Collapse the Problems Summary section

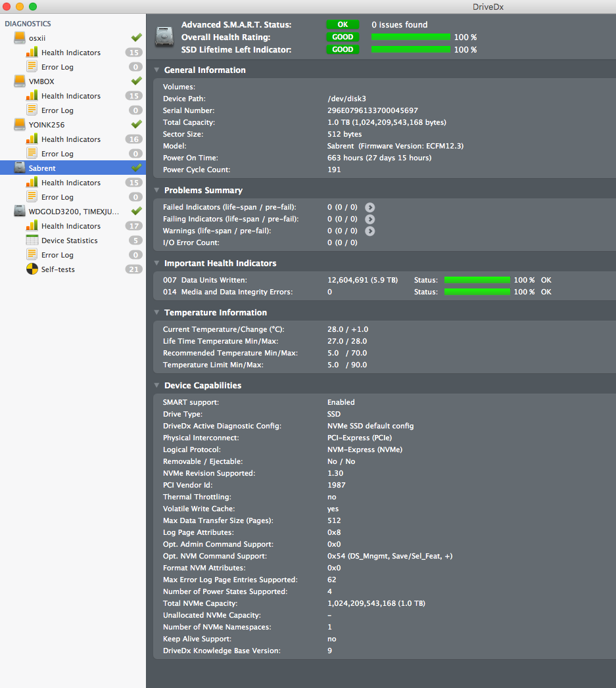pos(156,190)
